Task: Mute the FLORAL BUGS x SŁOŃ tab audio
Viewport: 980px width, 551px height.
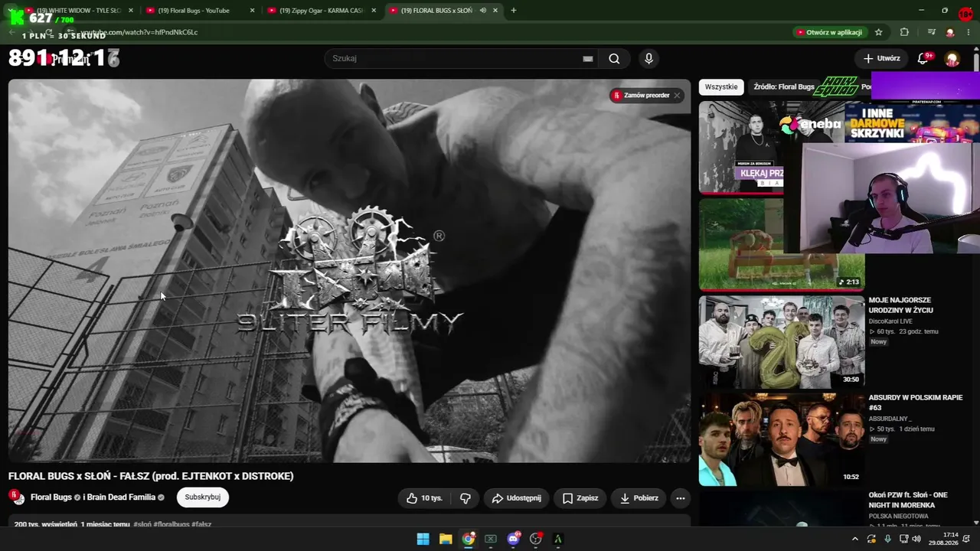Action: pos(483,11)
